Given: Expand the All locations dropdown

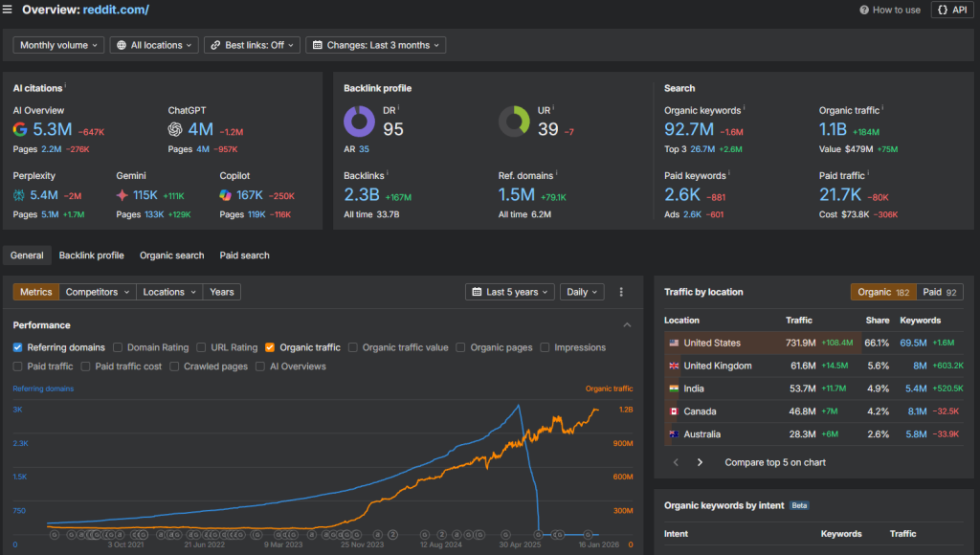Looking at the screenshot, I should 154,45.
